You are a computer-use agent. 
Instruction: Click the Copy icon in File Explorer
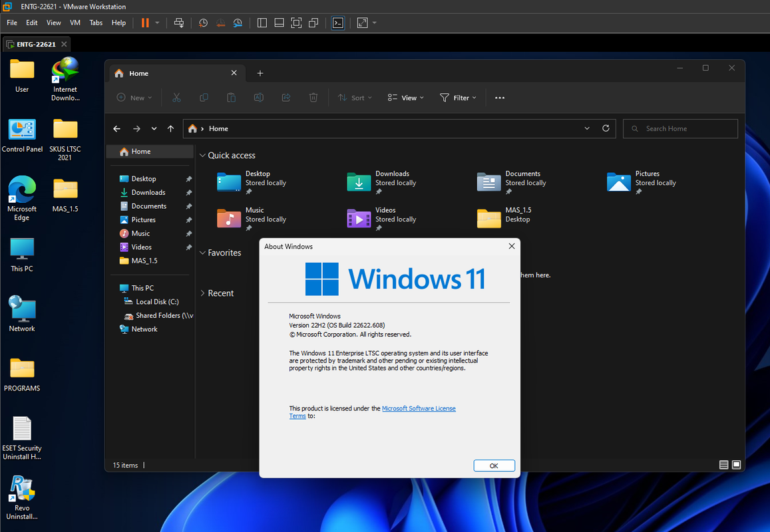pyautogui.click(x=204, y=98)
